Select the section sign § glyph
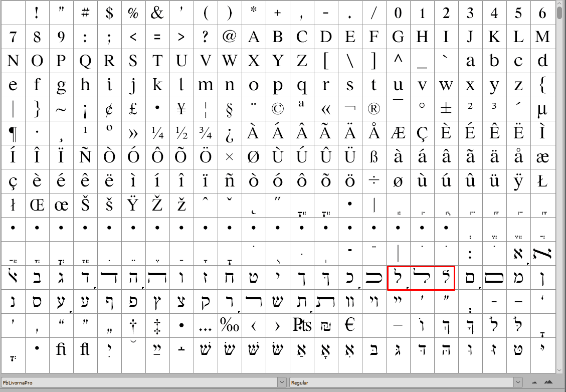566x392 pixels. [x=230, y=109]
